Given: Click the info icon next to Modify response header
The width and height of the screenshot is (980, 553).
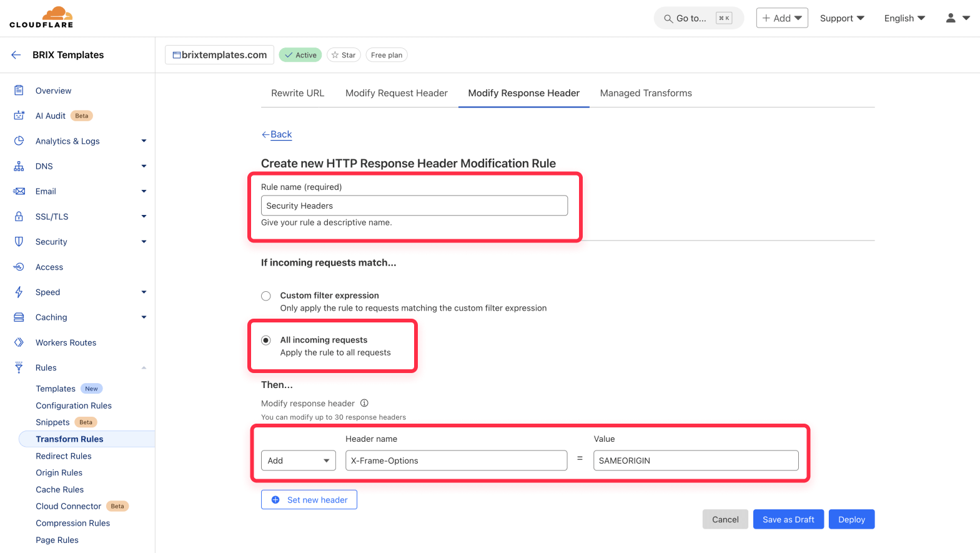Looking at the screenshot, I should (364, 403).
